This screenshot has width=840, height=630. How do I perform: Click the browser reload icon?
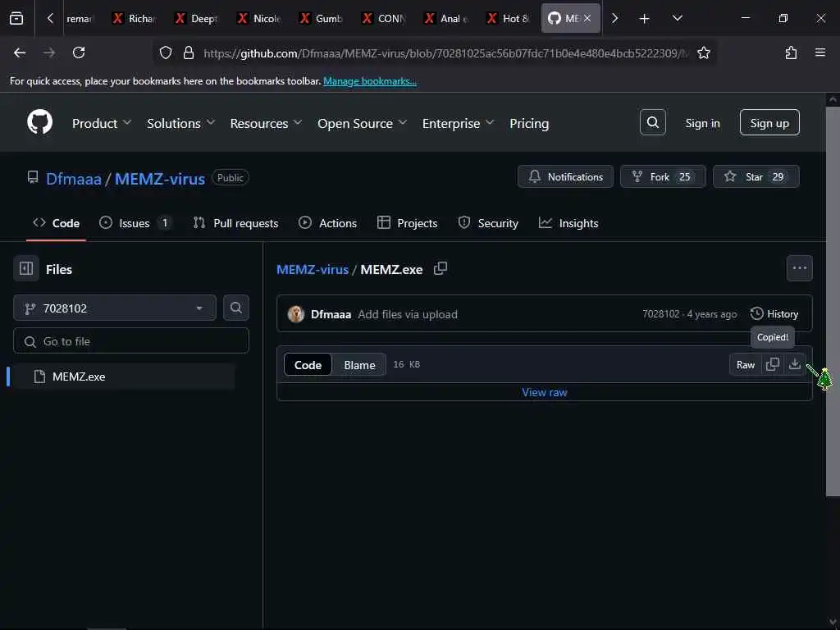pyautogui.click(x=79, y=52)
